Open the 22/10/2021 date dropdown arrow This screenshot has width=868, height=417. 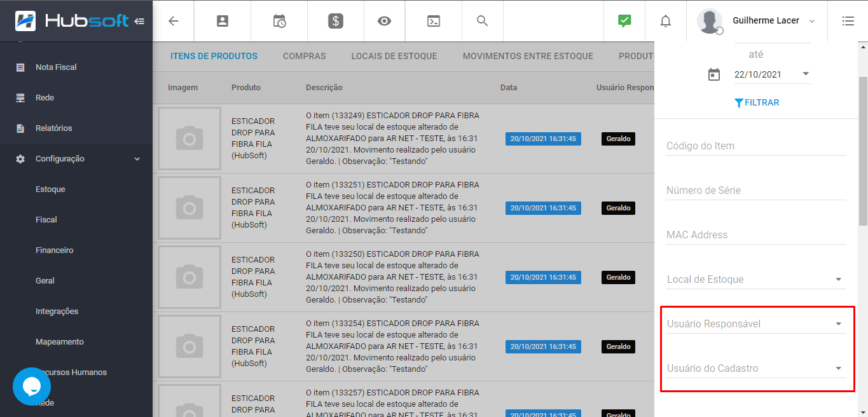pyautogui.click(x=806, y=74)
